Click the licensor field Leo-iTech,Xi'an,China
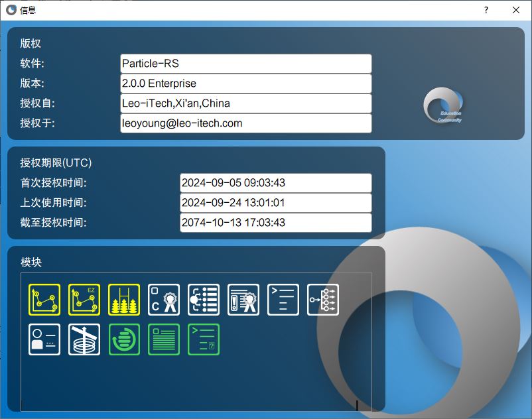The height and width of the screenshot is (419, 532). tap(245, 103)
